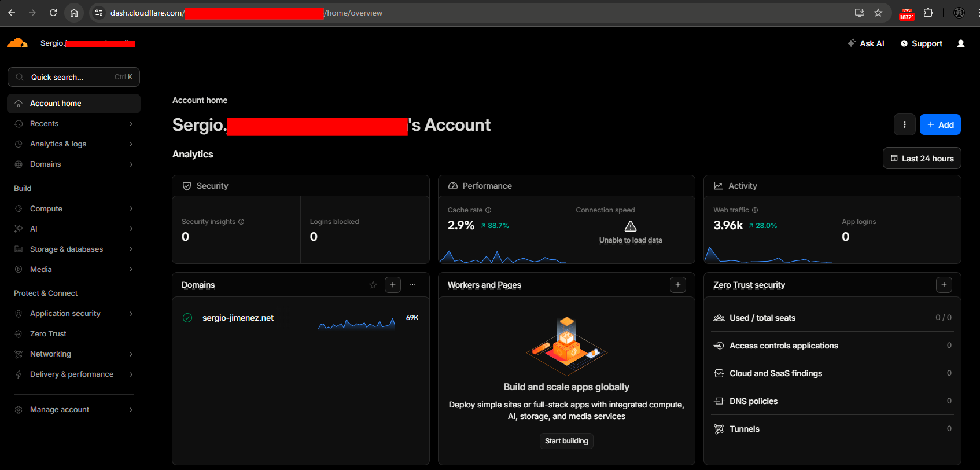
Task: Click Security insights info icon
Action: tap(241, 222)
